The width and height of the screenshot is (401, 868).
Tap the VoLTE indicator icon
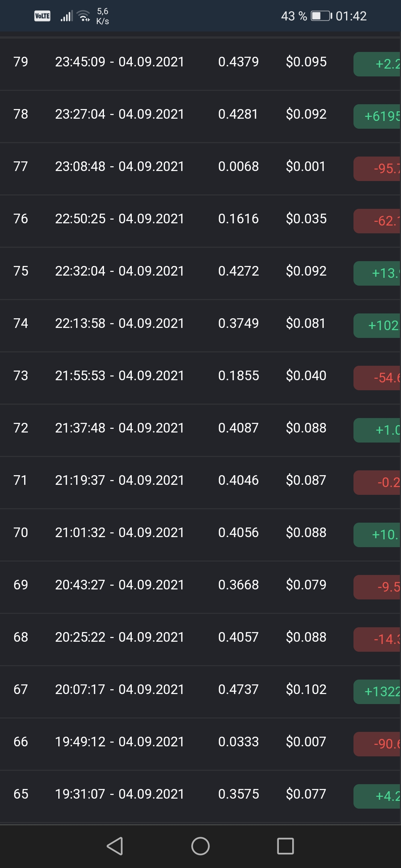[x=42, y=16]
